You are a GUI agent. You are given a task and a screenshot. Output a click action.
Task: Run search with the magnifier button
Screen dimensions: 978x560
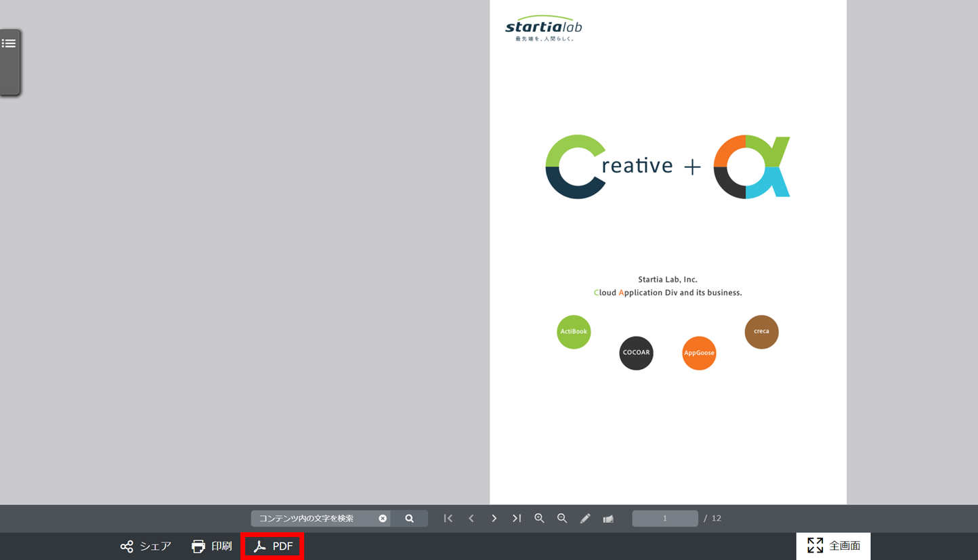pos(409,519)
